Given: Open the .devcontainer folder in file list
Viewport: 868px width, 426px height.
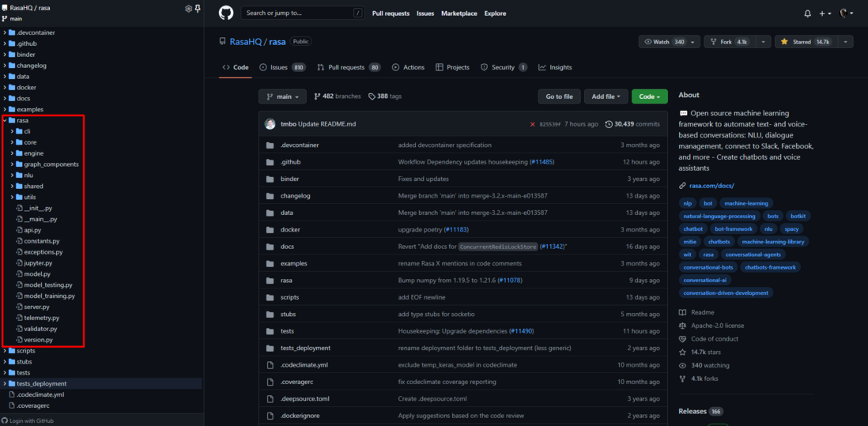Looking at the screenshot, I should click(300, 145).
